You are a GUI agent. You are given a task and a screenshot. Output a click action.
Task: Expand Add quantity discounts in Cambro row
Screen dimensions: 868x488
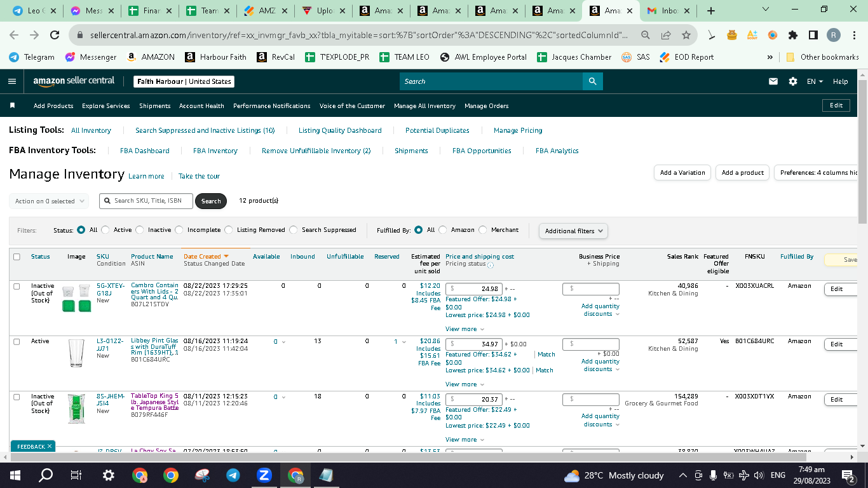pyautogui.click(x=600, y=310)
